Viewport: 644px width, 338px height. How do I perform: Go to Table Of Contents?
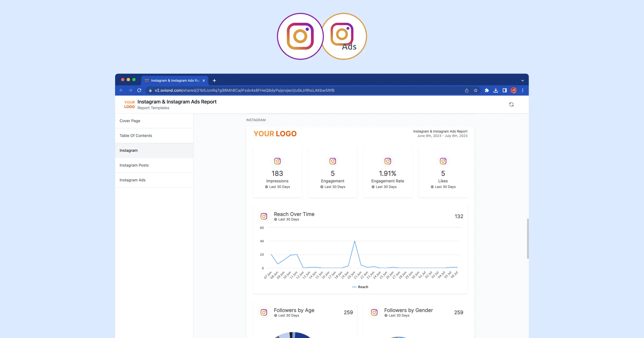point(154,135)
